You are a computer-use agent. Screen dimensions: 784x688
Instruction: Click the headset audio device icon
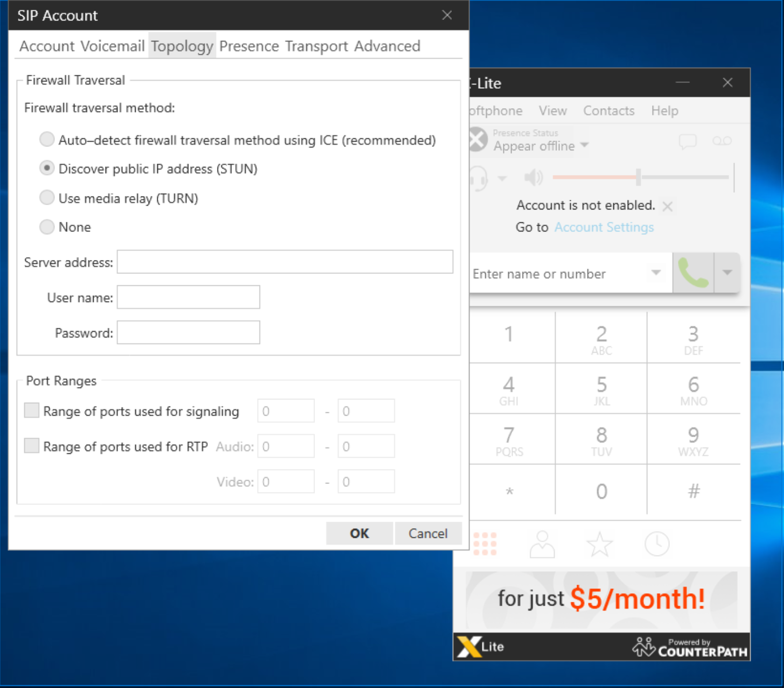click(x=478, y=178)
